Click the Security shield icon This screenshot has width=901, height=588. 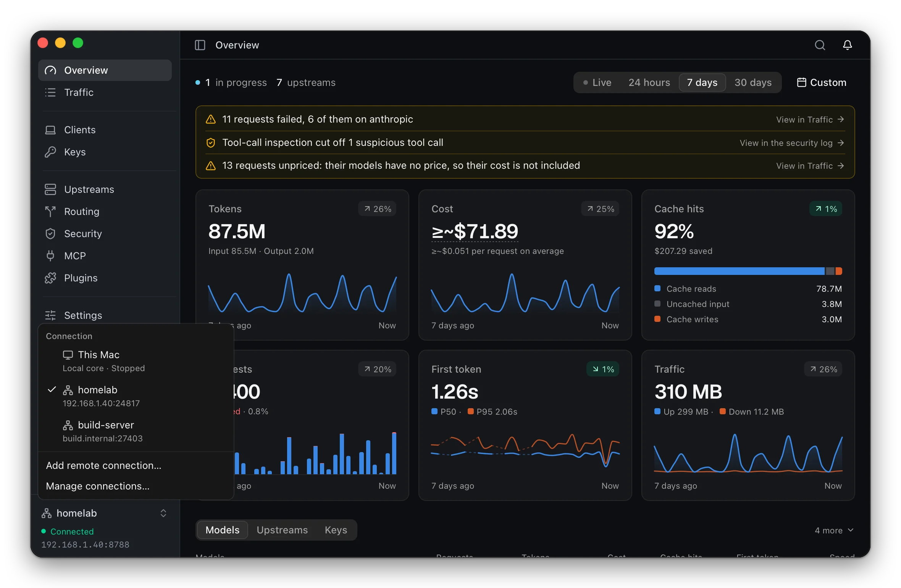(50, 234)
